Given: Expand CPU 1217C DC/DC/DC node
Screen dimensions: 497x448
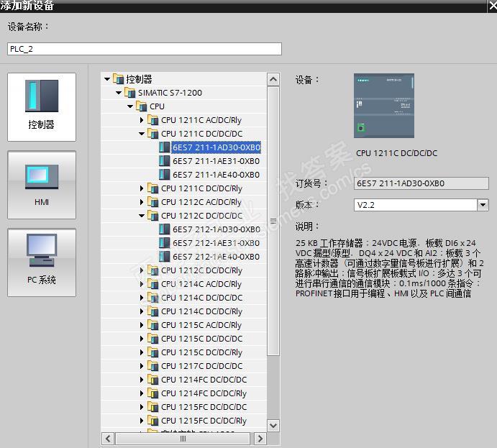Looking at the screenshot, I should coord(142,366).
